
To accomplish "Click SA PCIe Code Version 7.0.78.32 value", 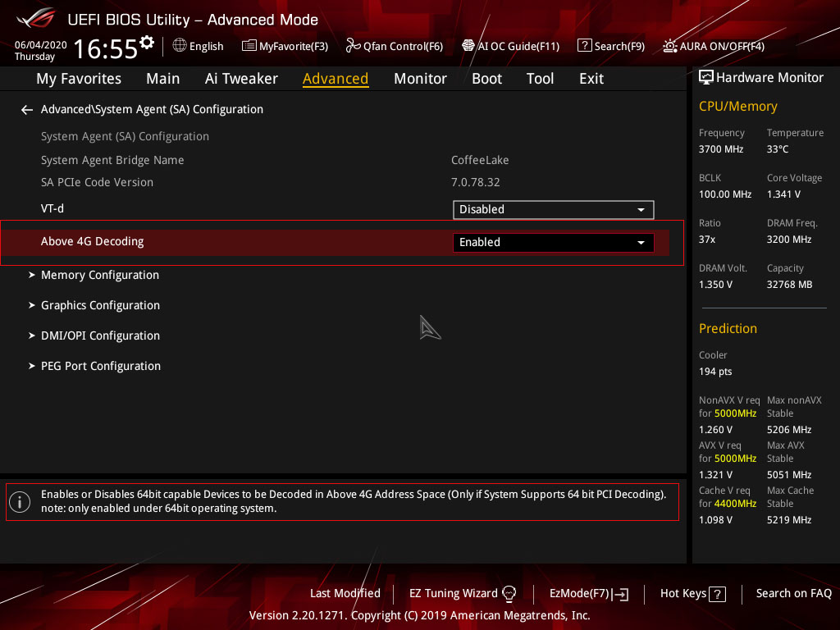I will point(475,183).
